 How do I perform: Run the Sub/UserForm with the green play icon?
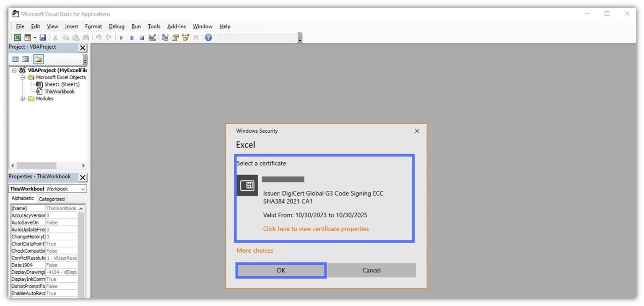[x=122, y=37]
